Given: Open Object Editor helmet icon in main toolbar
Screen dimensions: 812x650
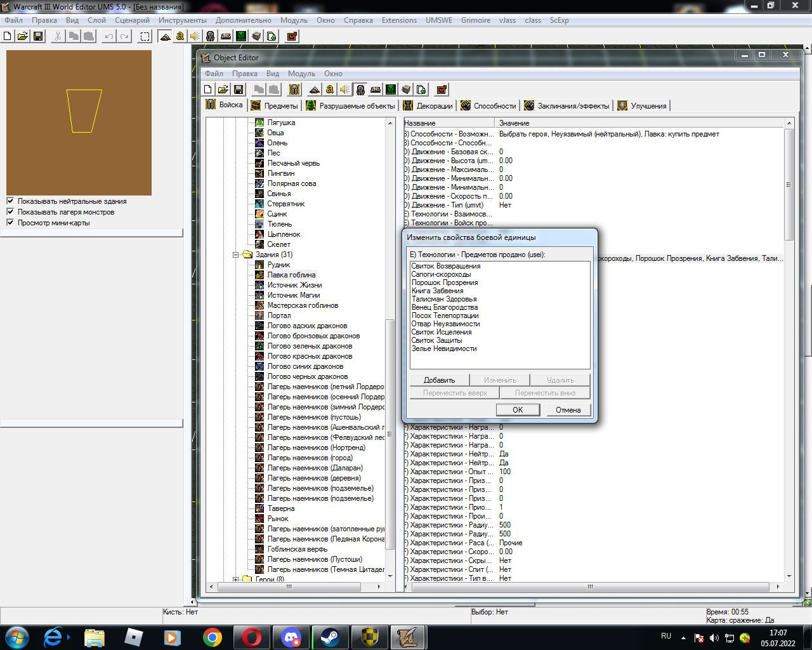Looking at the screenshot, I should point(211,36).
